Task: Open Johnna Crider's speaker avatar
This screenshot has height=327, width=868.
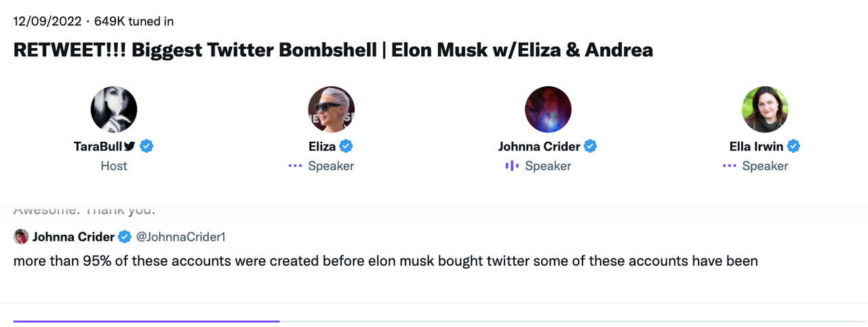Action: coord(548,109)
